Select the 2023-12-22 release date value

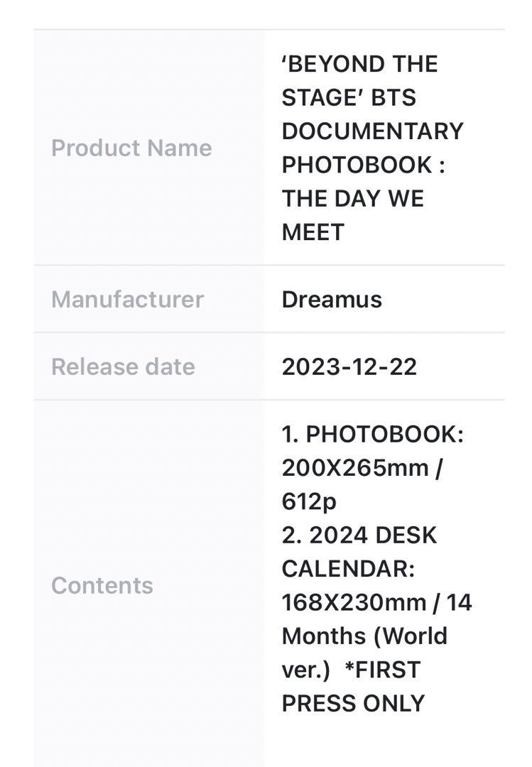point(349,366)
